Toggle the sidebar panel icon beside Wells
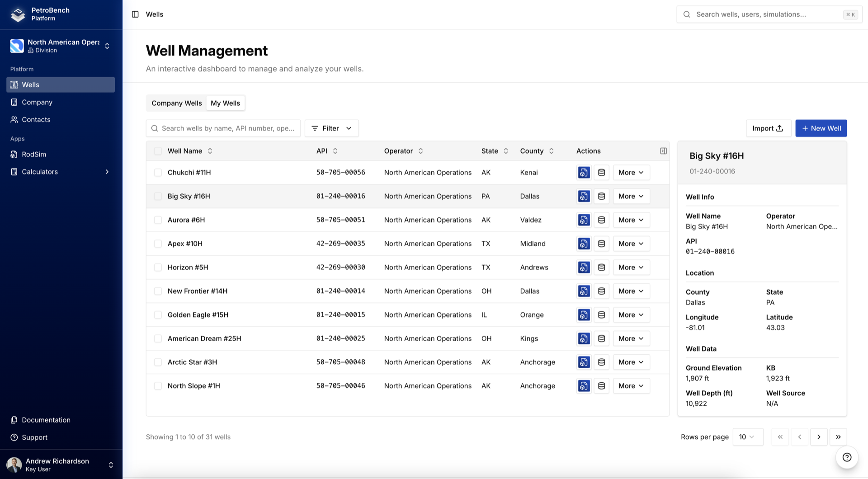This screenshot has width=868, height=479. coord(135,14)
